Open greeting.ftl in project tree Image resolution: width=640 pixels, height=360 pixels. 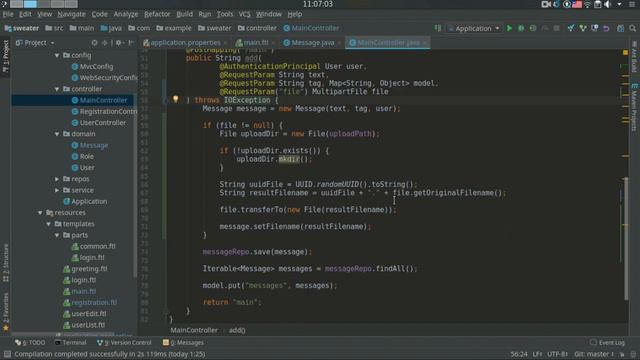pyautogui.click(x=85, y=269)
